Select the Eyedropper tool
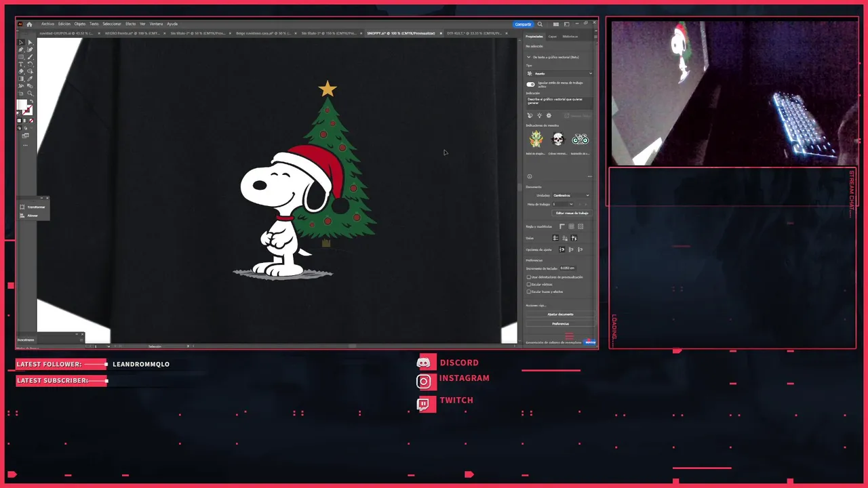This screenshot has width=868, height=488. point(31,79)
